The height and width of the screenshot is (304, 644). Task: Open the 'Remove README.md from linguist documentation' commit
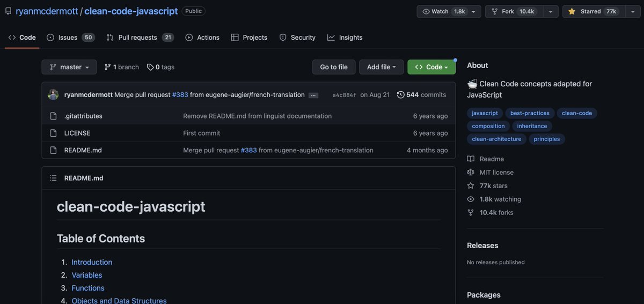tap(258, 116)
